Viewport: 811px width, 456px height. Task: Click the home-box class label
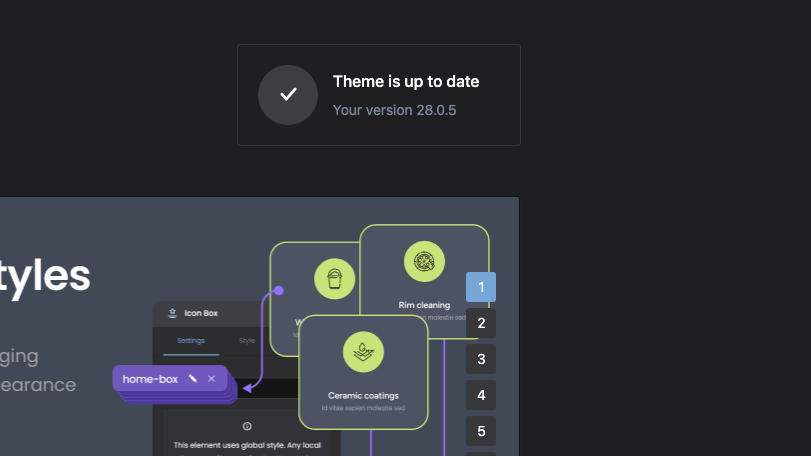[x=150, y=379]
